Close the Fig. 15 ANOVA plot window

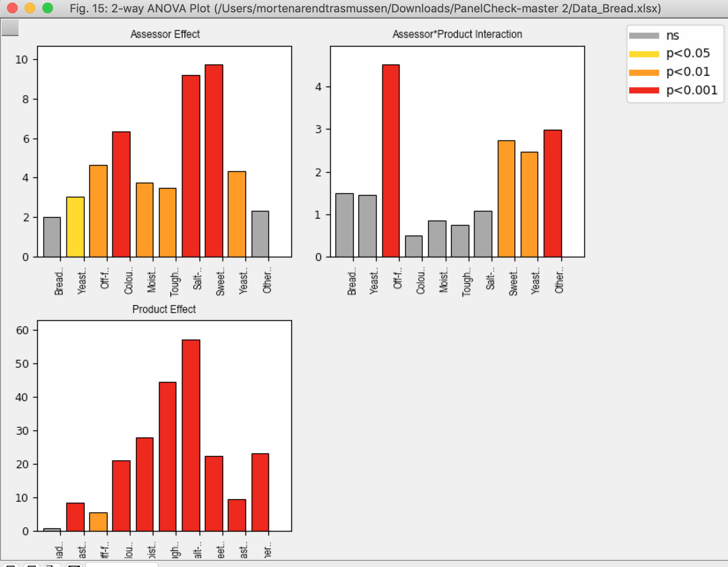click(12, 8)
